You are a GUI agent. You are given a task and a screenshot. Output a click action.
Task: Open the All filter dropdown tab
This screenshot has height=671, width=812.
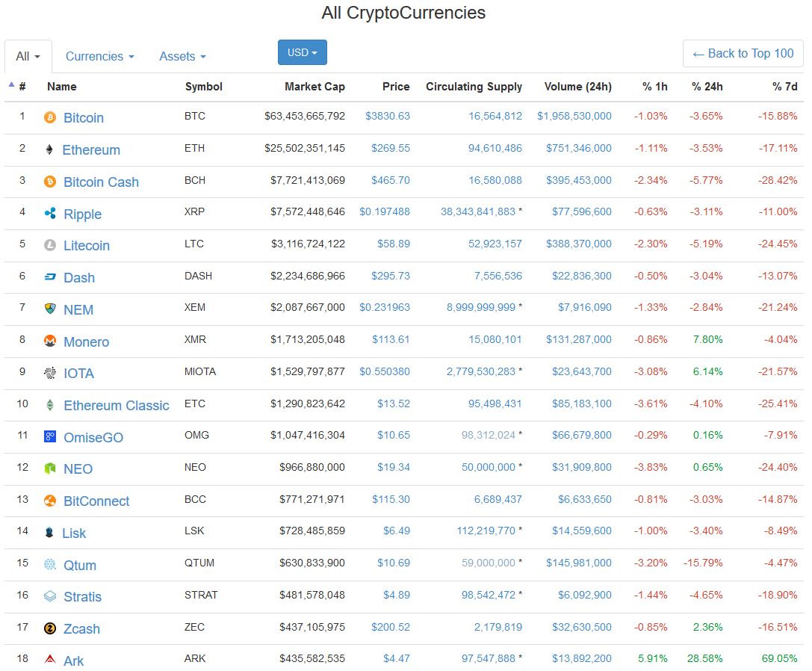coord(28,56)
